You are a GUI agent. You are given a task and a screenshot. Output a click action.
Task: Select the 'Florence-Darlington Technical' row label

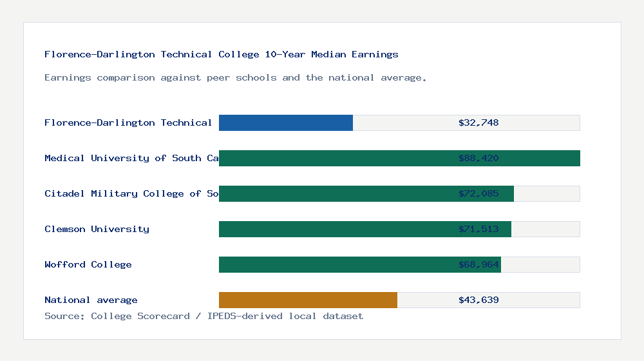point(128,122)
